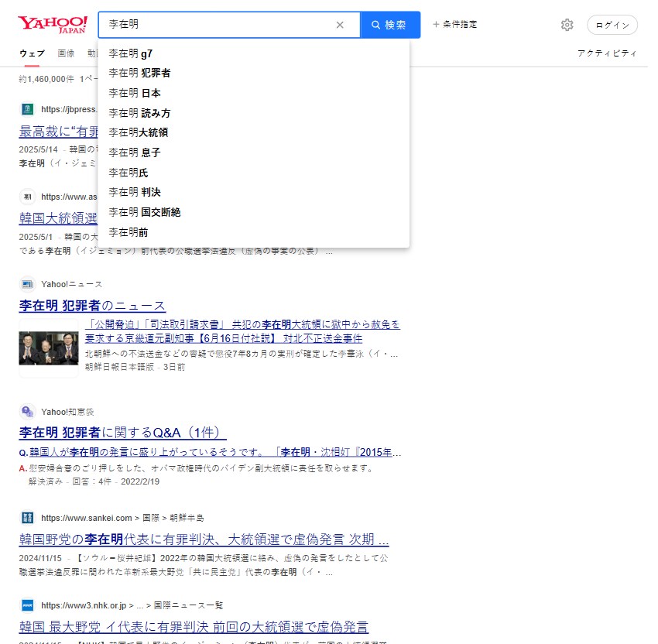Open the 条件指定 advanced search option
This screenshot has height=644, width=658.
(x=455, y=24)
